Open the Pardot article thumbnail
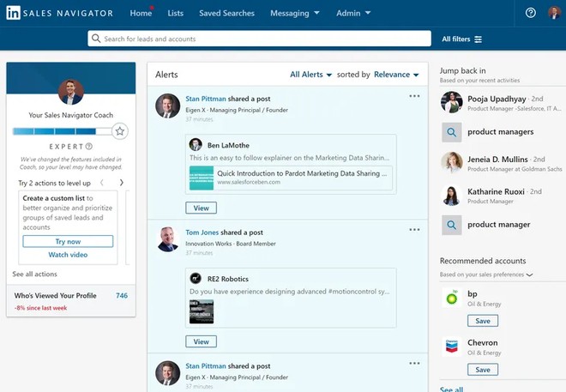566x392 pixels. 202,178
